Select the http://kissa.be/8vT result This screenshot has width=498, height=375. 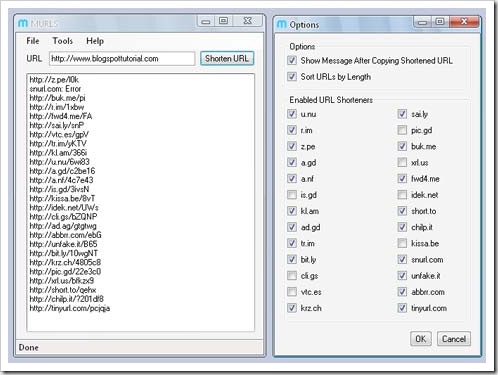[x=62, y=198]
